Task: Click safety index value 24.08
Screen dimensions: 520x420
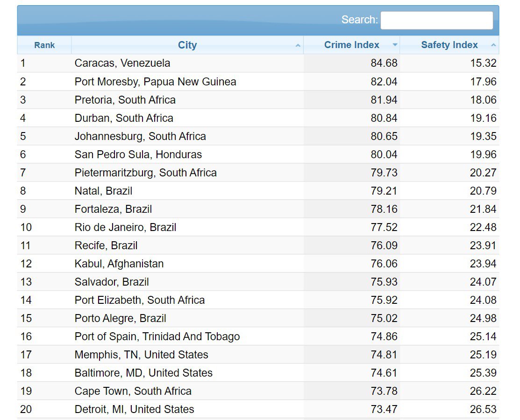Action: (483, 300)
